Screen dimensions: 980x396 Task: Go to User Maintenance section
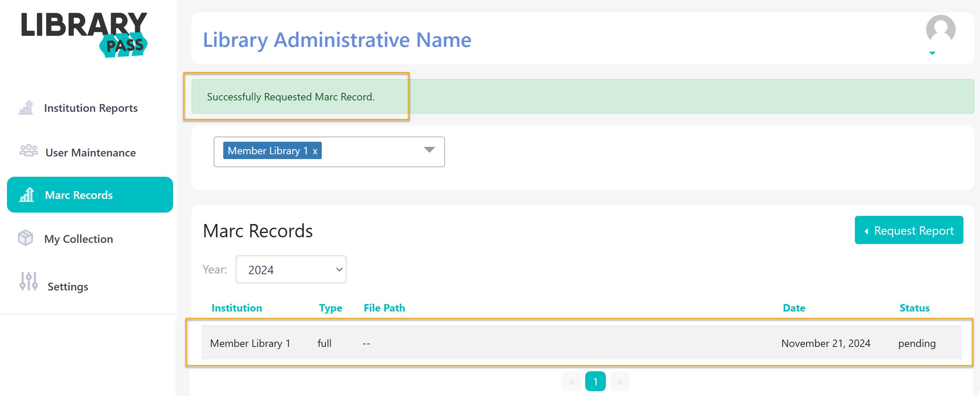click(90, 152)
